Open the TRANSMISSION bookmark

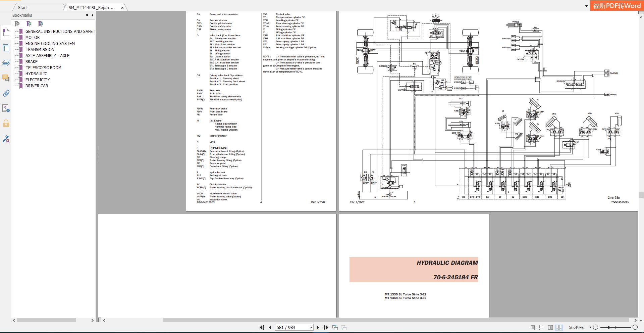pos(40,50)
